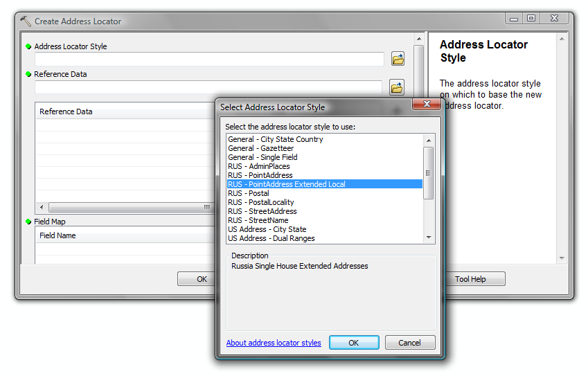Open About address locator styles link
The height and width of the screenshot is (376, 588).
(x=274, y=343)
